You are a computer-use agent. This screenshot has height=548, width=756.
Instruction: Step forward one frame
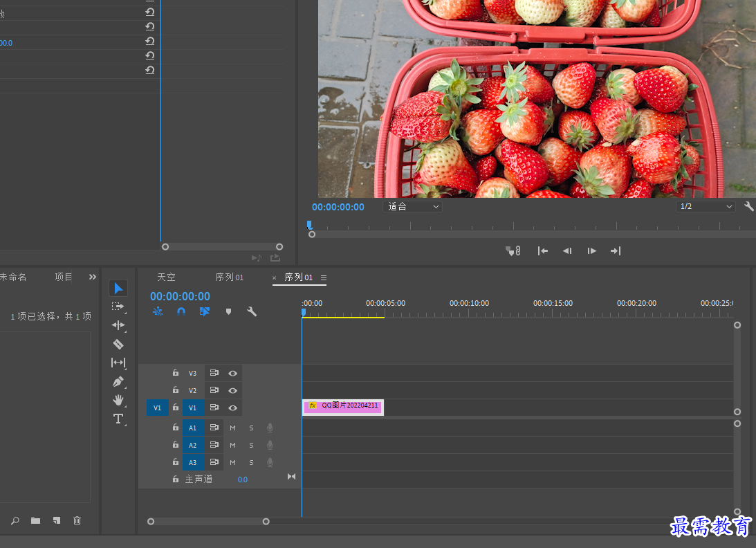click(591, 251)
